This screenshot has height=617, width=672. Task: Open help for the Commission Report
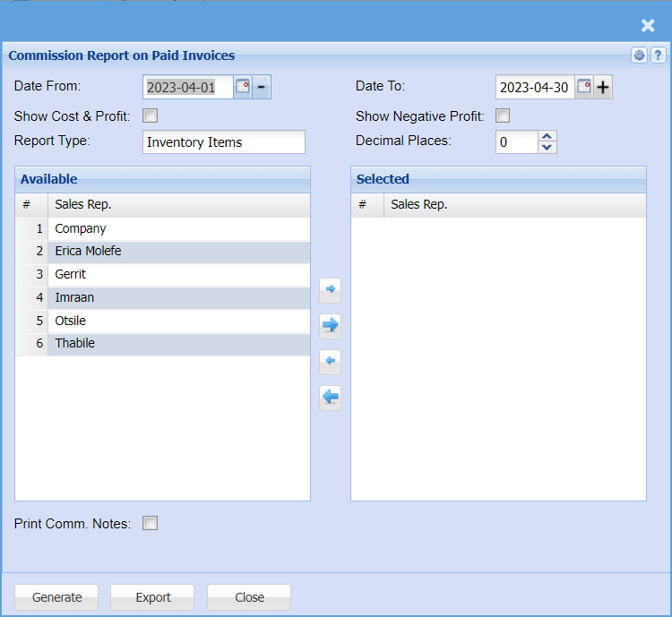click(657, 56)
